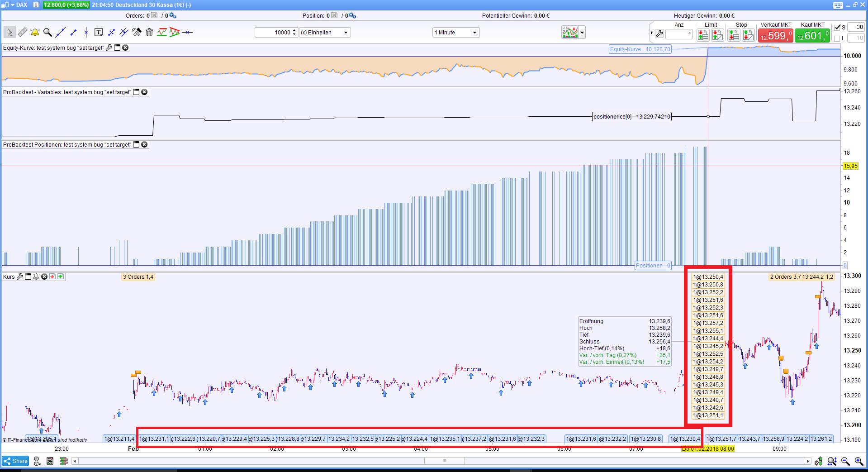Expand the indicator chart dropdown arrow
Viewport: 868px width, 472px height.
pyautogui.click(x=582, y=33)
